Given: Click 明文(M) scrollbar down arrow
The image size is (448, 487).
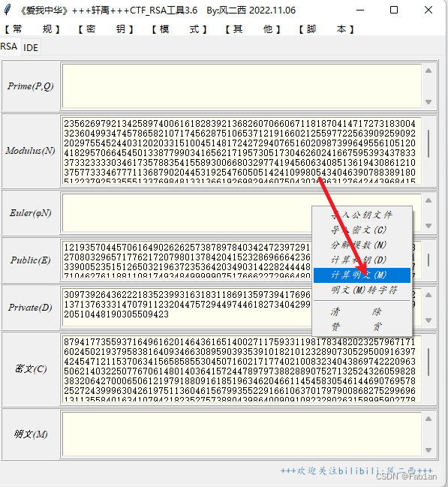Looking at the screenshot, I should click(x=428, y=449).
